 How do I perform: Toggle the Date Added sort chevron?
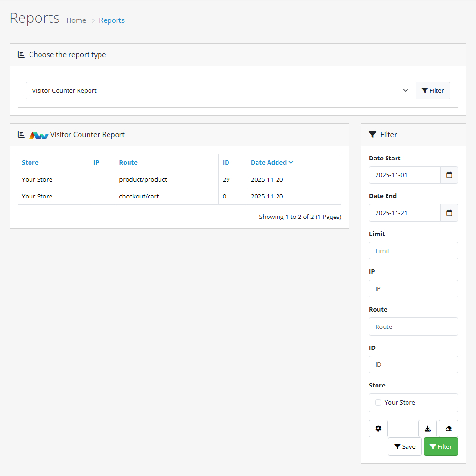coord(291,162)
